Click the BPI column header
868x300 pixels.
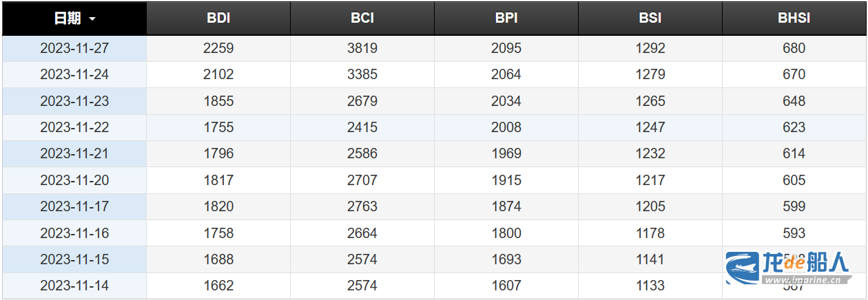tap(506, 19)
